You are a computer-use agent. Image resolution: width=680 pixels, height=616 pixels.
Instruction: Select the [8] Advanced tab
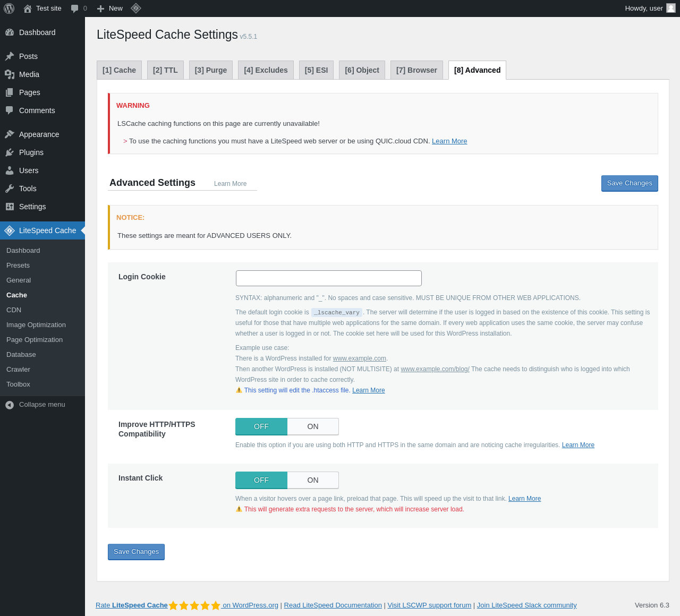click(x=477, y=70)
